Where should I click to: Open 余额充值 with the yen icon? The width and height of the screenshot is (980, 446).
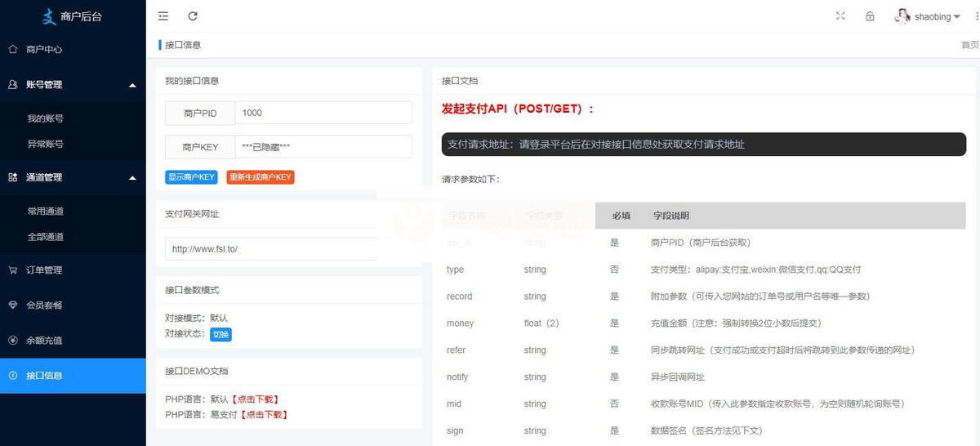click(44, 341)
